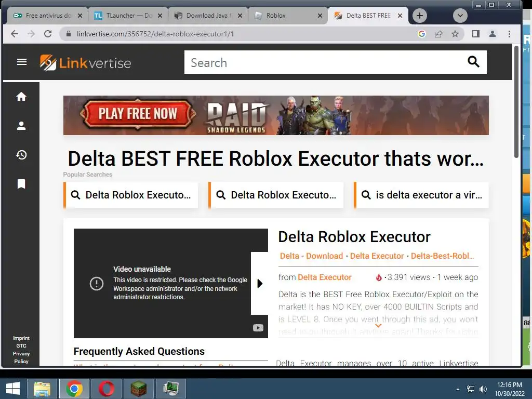Screen dimensions: 532x399
Task: Click PLAY FREE NOW Raid banner
Action: pos(276,115)
